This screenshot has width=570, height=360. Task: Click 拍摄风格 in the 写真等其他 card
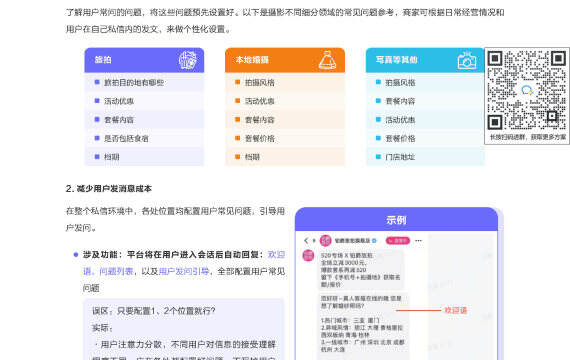click(400, 83)
